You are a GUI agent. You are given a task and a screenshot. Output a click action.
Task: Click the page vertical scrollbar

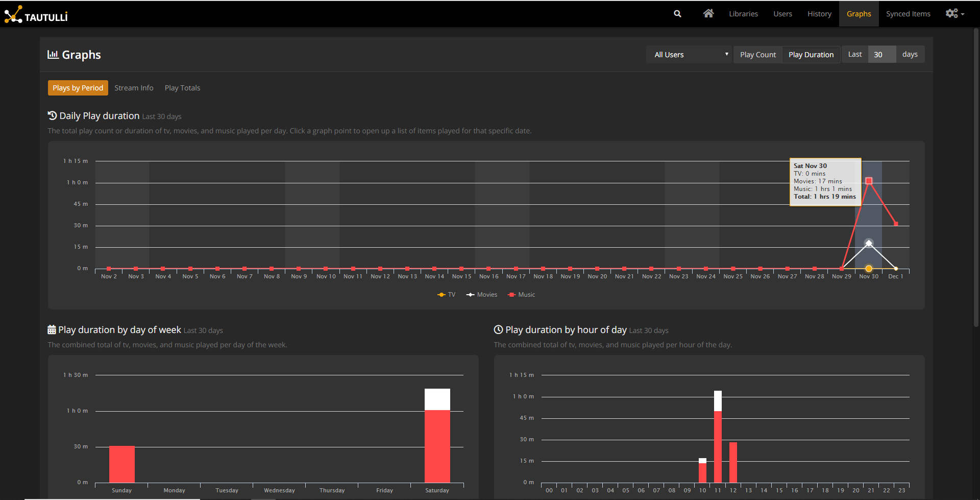coord(976,179)
